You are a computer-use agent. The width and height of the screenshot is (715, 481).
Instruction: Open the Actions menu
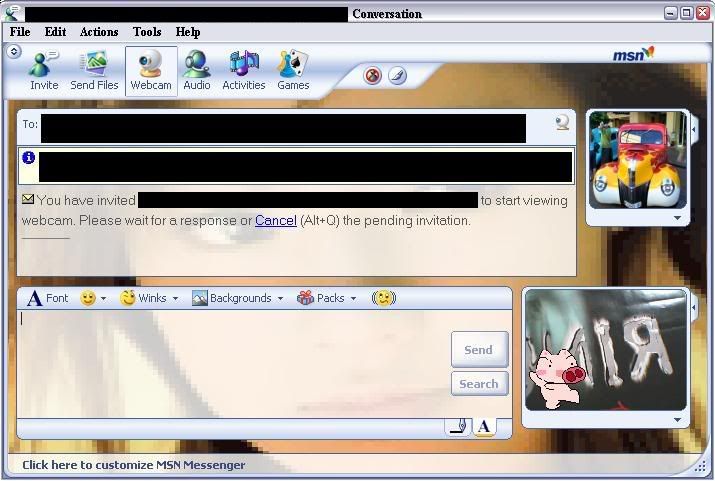coord(99,32)
